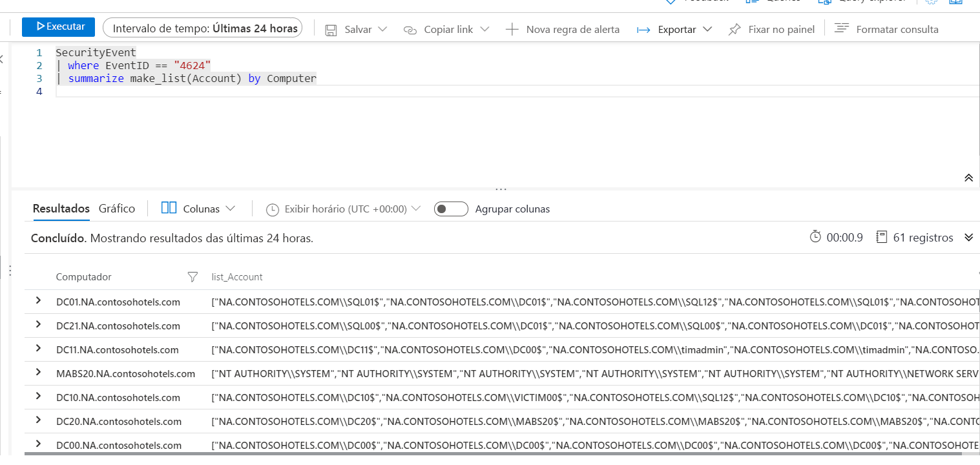Click the Salvar disk icon
Viewport: 980px width, 465px height.
[331, 30]
